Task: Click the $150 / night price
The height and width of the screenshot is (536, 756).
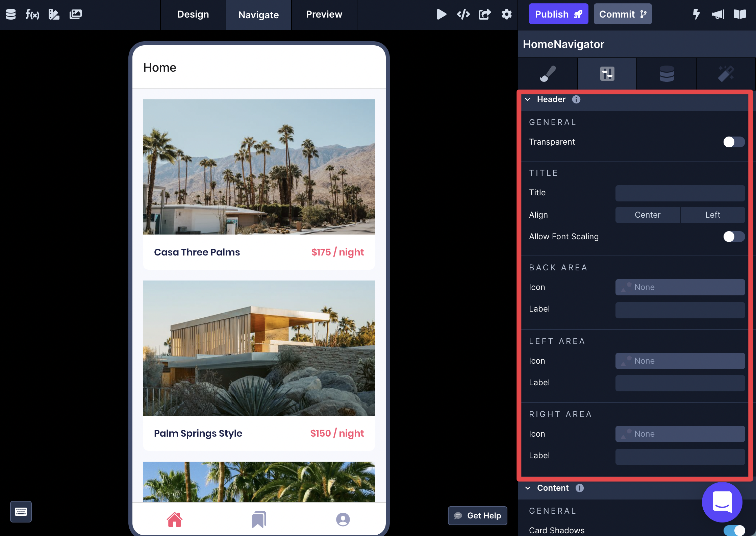Action: tap(337, 434)
